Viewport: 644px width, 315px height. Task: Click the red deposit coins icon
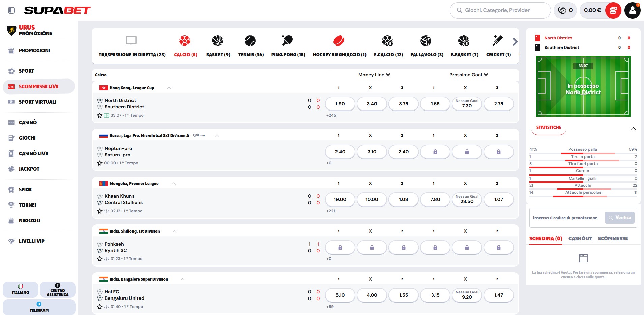pos(613,10)
